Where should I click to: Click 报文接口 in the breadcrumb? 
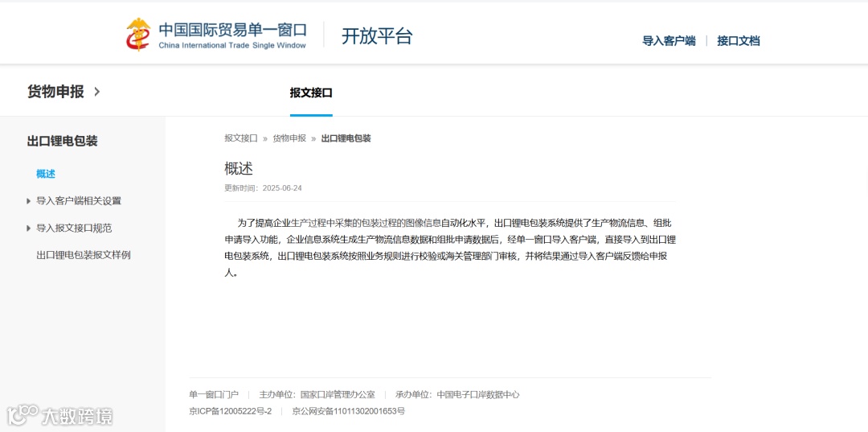(x=241, y=138)
